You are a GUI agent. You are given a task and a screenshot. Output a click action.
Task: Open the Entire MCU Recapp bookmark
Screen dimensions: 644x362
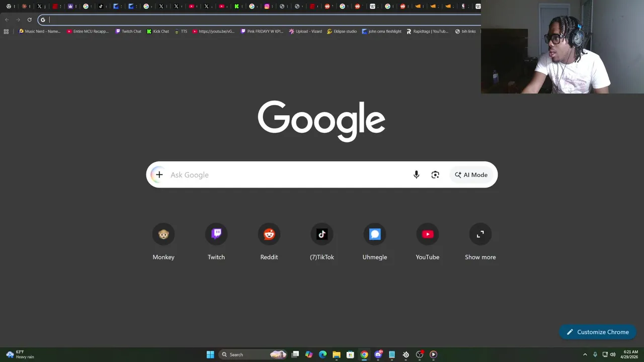88,31
